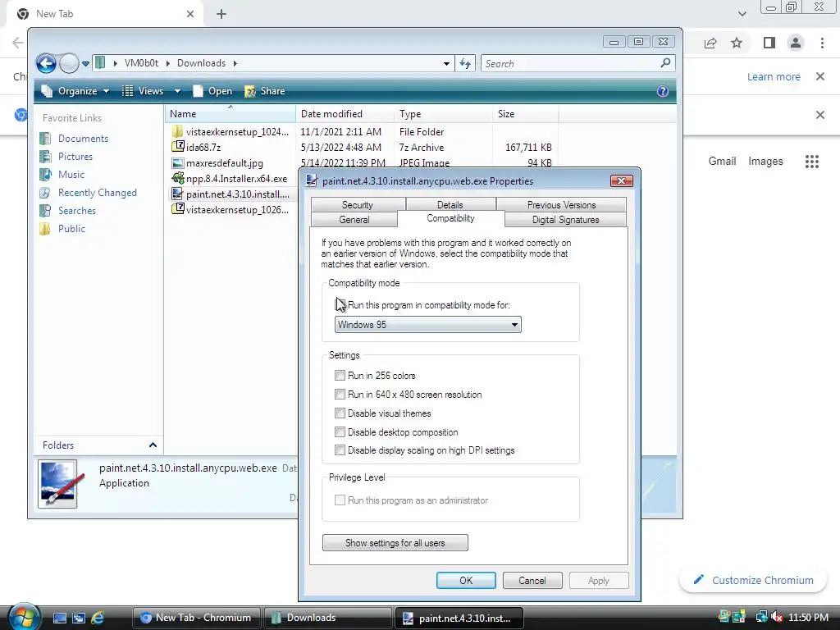Screen dimensions: 840x630
Task: Launch Internet Explorer from Quick Launch
Action: click(x=98, y=618)
